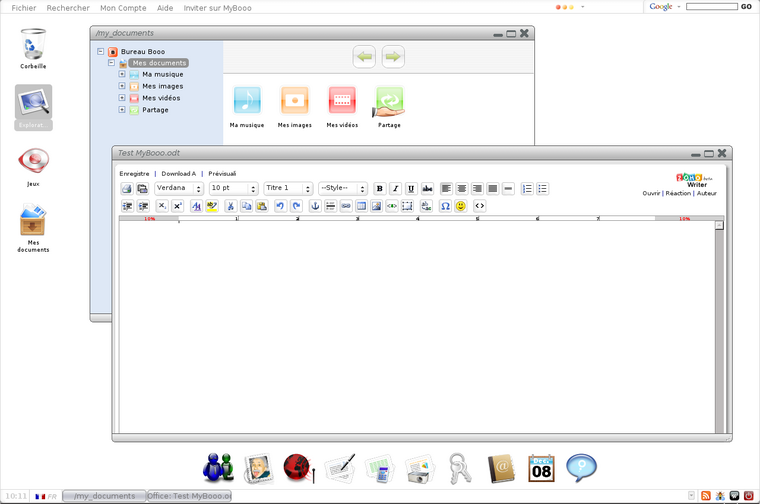
Task: Click the paste icon
Action: tap(262, 206)
